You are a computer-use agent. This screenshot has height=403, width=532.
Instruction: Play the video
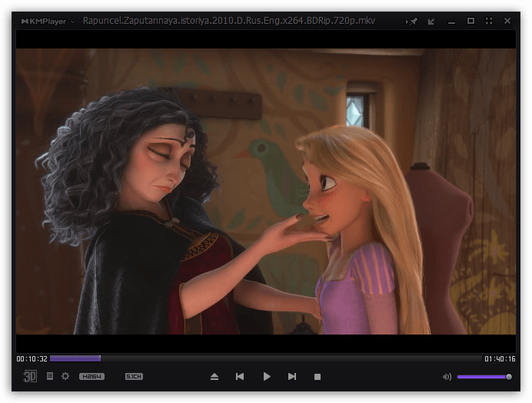pyautogui.click(x=267, y=377)
